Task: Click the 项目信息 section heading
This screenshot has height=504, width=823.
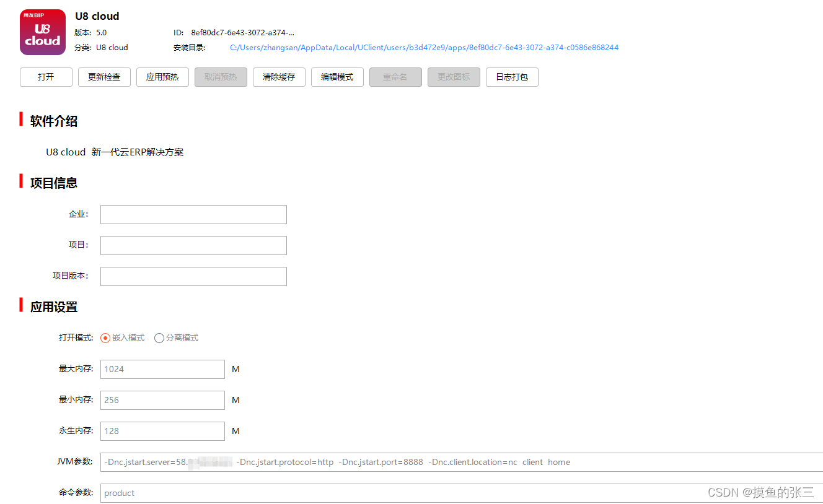Action: point(54,183)
